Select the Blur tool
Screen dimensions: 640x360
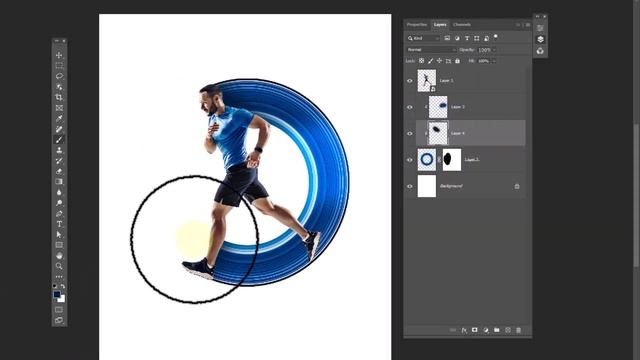tap(59, 192)
